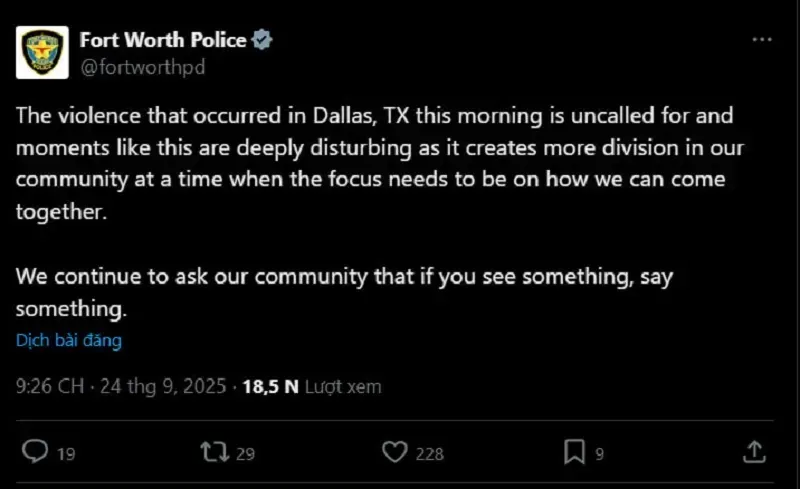The height and width of the screenshot is (489, 800).
Task: Click the repost count 29
Action: 245,454
